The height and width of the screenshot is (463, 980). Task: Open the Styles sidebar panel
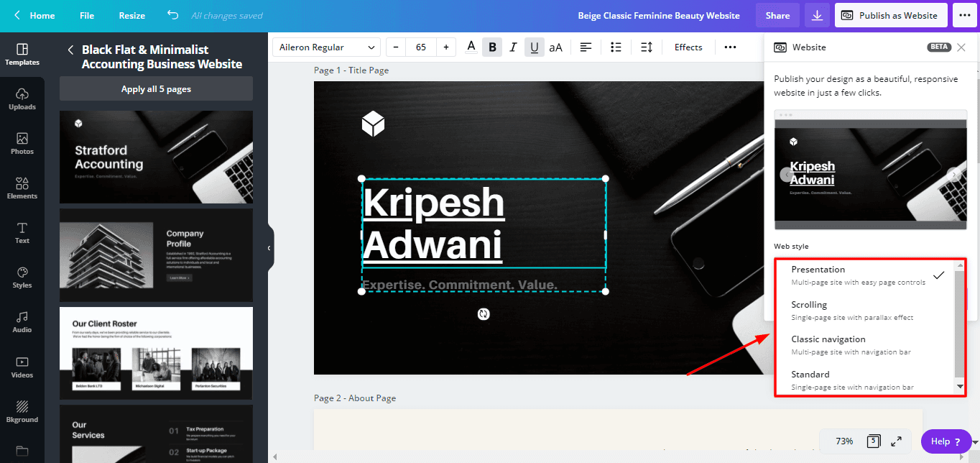point(22,278)
